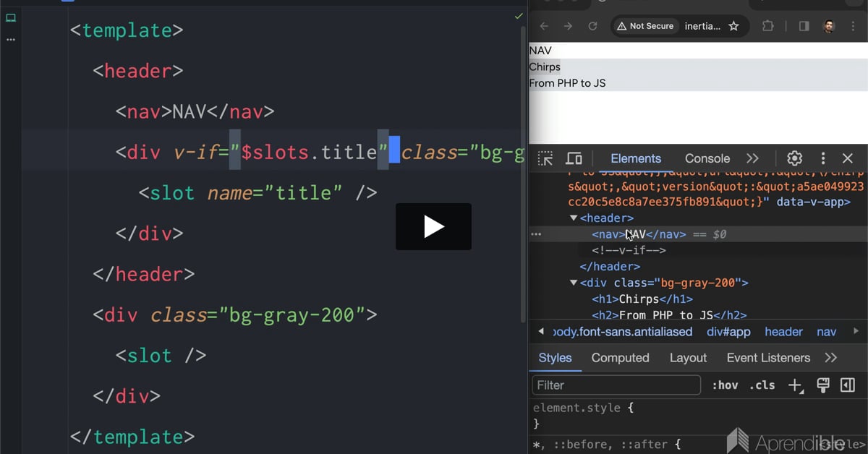Viewport: 868px width, 454px height.
Task: Toggle the DevTools device toolbar
Action: [574, 158]
